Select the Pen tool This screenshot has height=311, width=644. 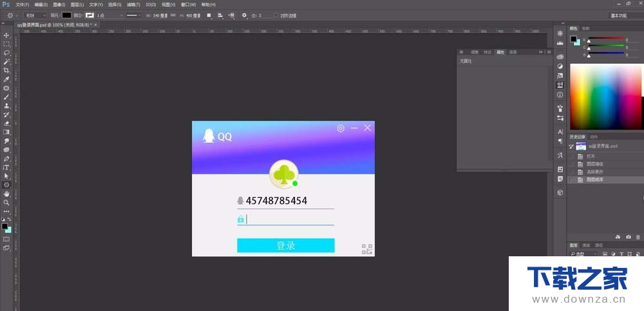[6, 158]
